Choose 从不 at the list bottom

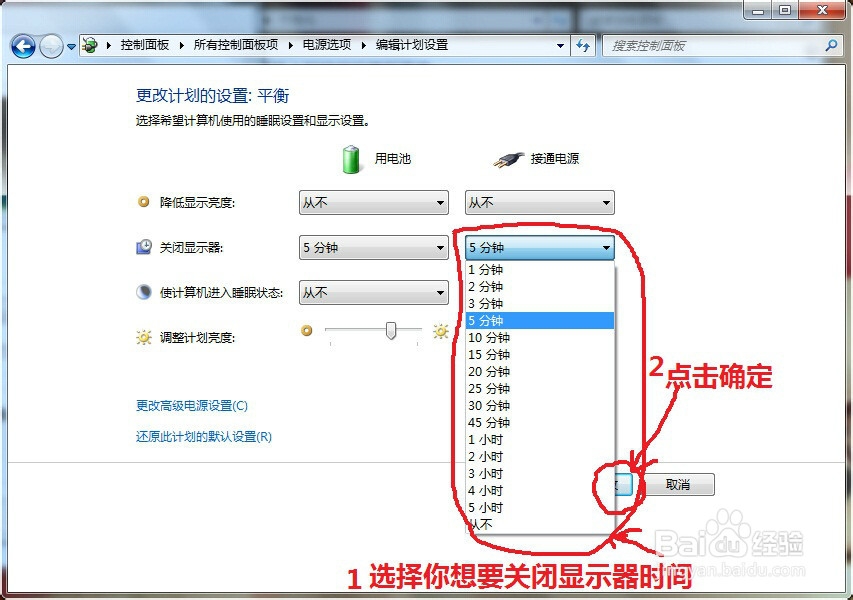(x=540, y=524)
